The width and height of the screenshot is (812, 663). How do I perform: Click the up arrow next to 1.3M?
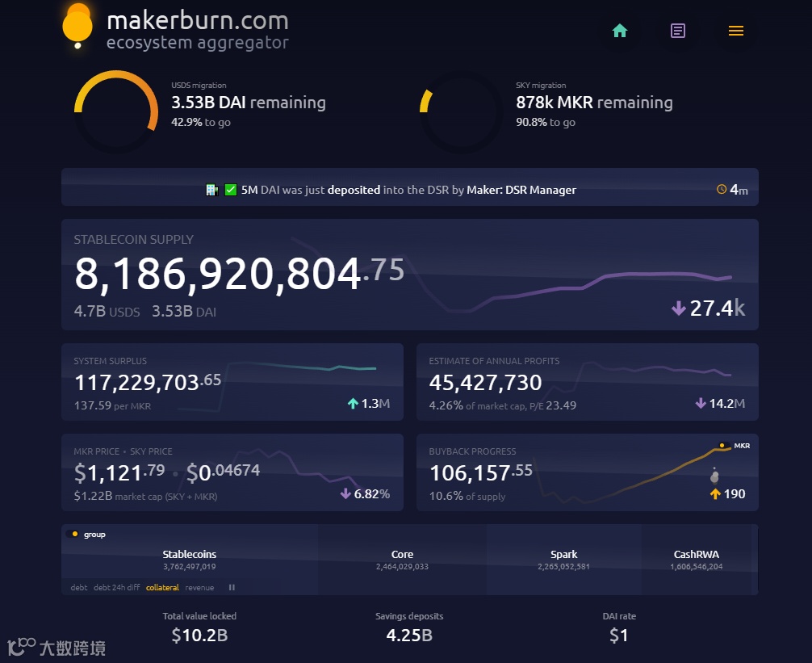point(353,404)
